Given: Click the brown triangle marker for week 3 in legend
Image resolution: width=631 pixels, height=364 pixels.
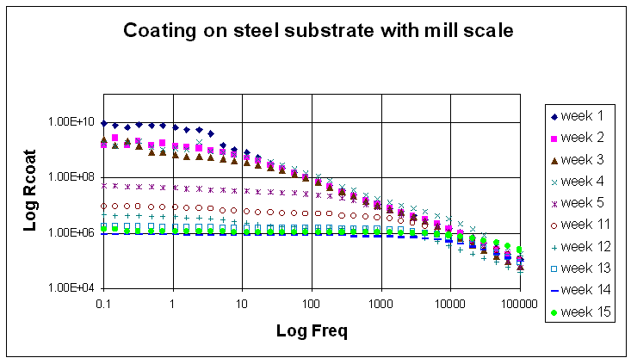Looking at the screenshot, I should [x=554, y=161].
